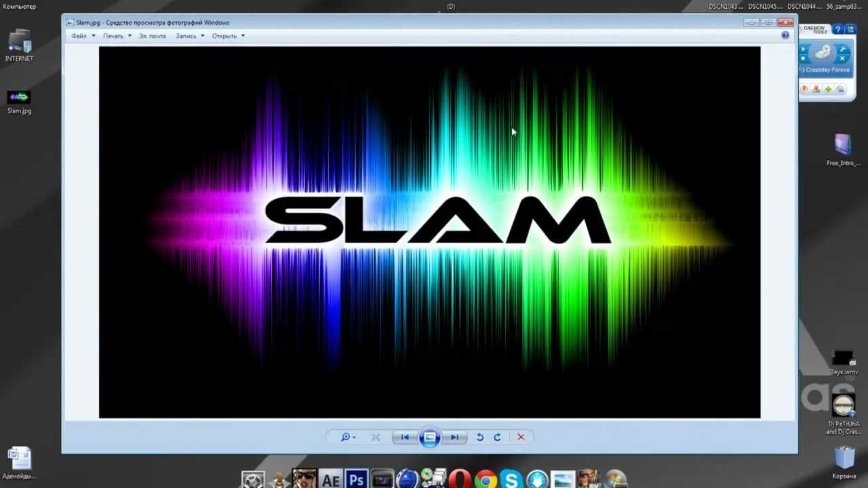Open dropdown arrow next to Запись
The width and height of the screenshot is (868, 488).
click(202, 36)
